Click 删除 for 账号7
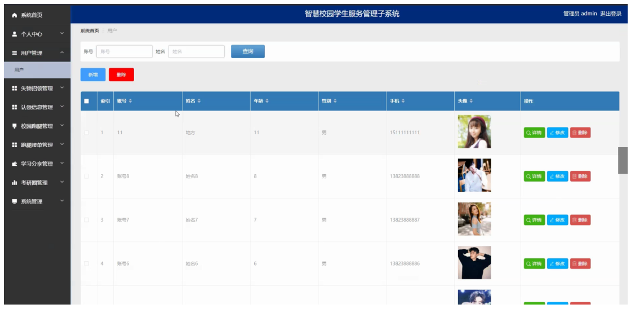 coord(580,220)
